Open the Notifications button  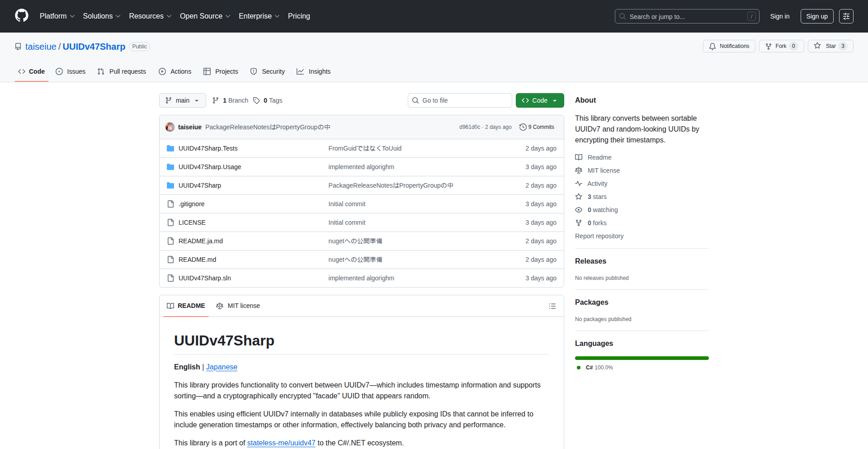pos(729,46)
